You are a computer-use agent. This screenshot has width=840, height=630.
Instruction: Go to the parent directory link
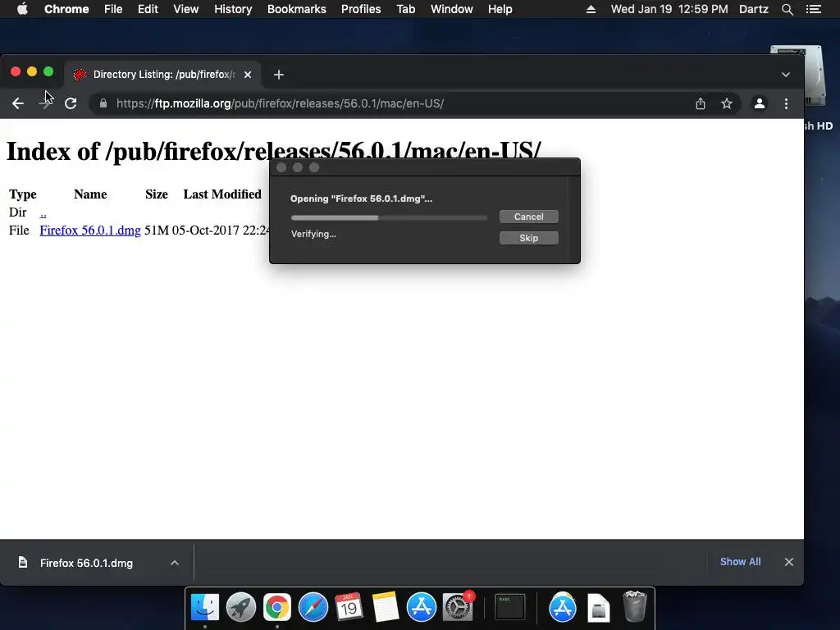click(43, 212)
